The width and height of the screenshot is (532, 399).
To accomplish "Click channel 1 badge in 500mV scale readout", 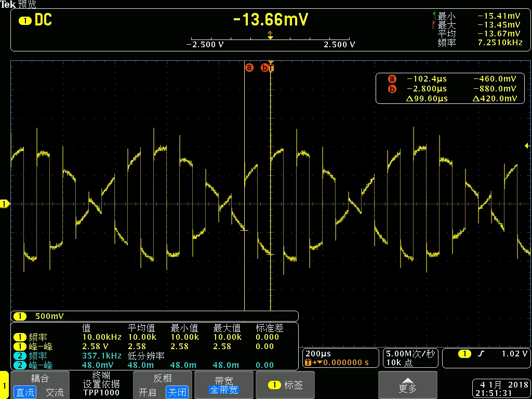I will pos(20,316).
